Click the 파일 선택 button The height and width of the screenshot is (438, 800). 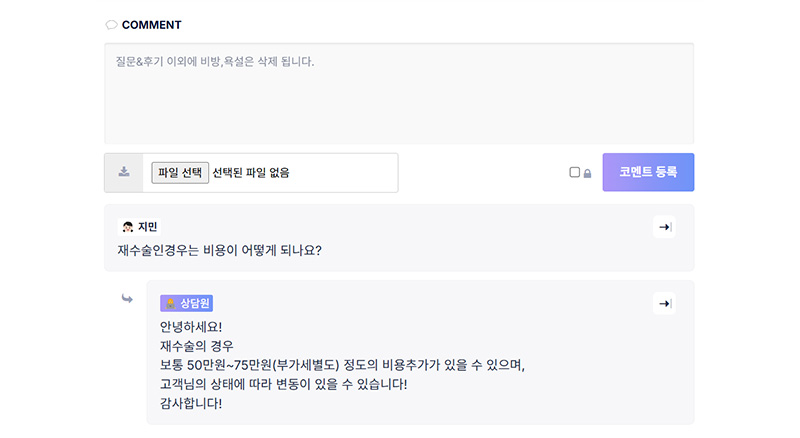click(180, 173)
